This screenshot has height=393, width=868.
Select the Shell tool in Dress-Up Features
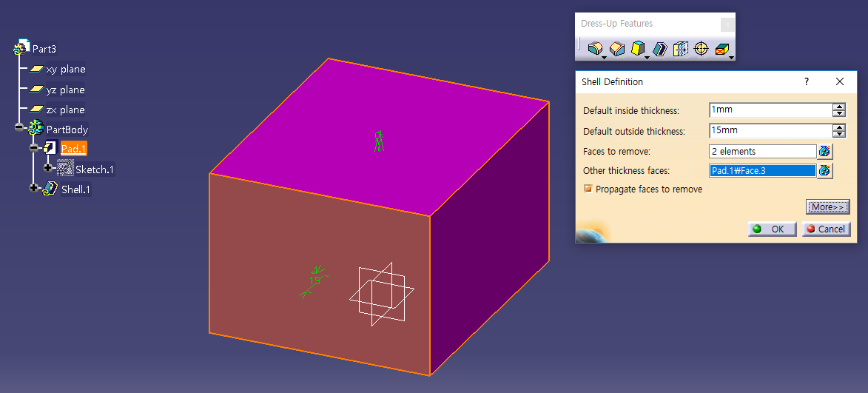[x=659, y=50]
